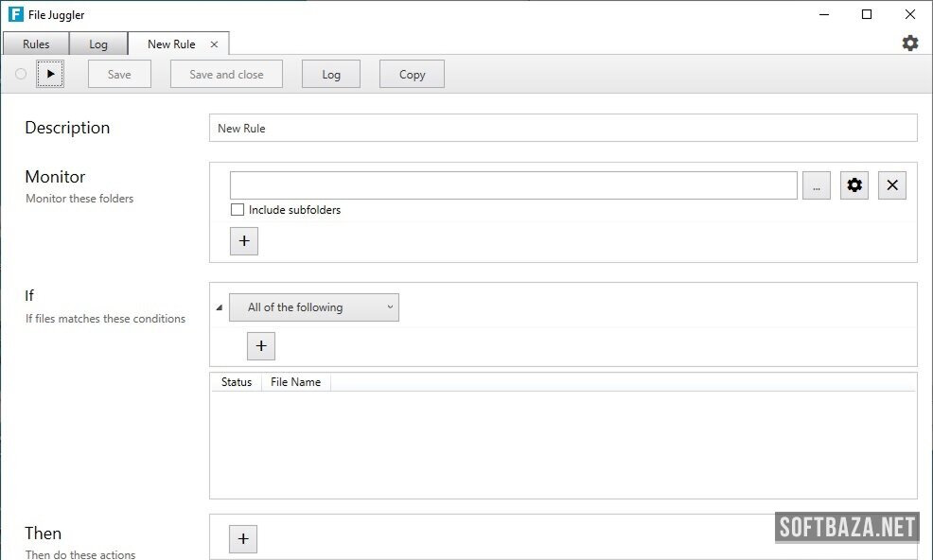Collapse the condition group triangle
This screenshot has height=560, width=933.
click(x=220, y=308)
